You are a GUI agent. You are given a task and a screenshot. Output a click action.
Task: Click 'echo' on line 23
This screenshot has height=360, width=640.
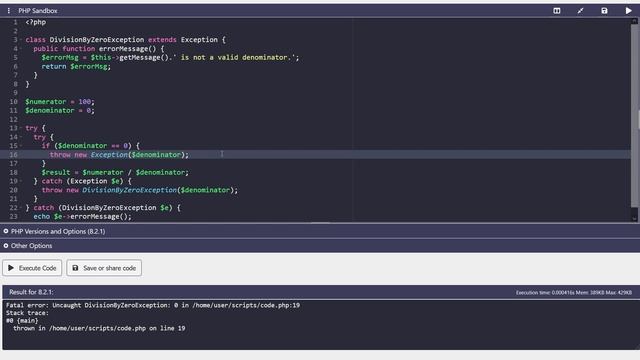(42, 216)
